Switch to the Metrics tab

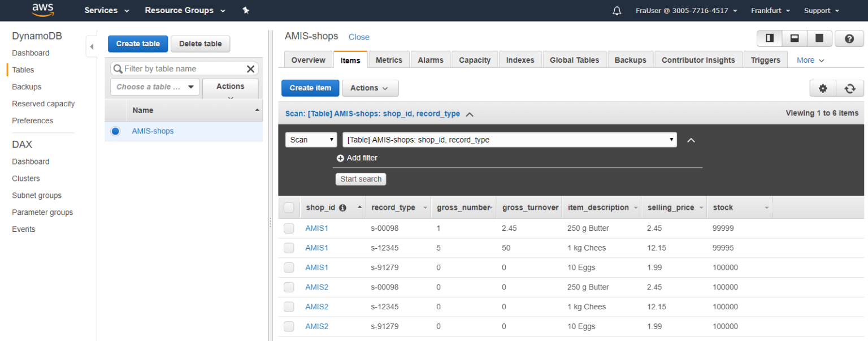389,60
